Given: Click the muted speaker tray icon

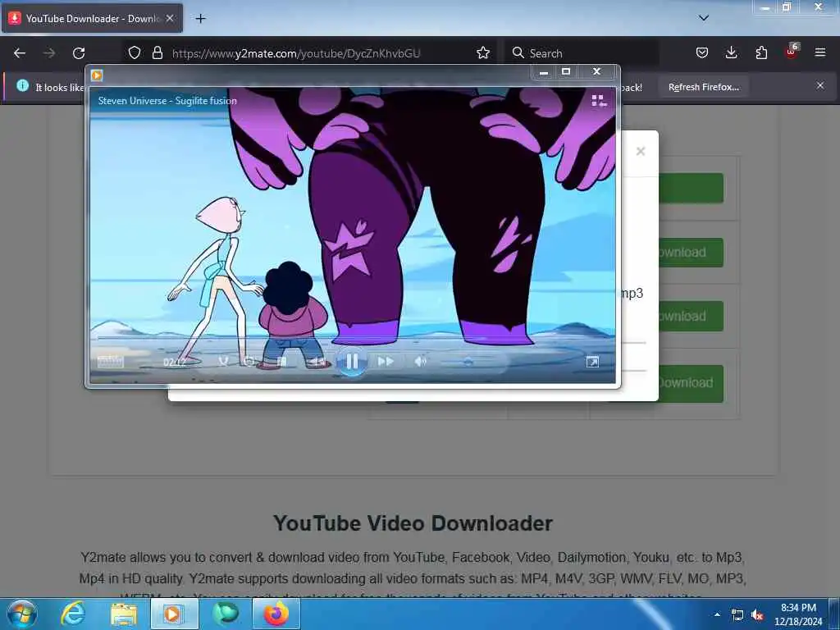Looking at the screenshot, I should click(757, 615).
